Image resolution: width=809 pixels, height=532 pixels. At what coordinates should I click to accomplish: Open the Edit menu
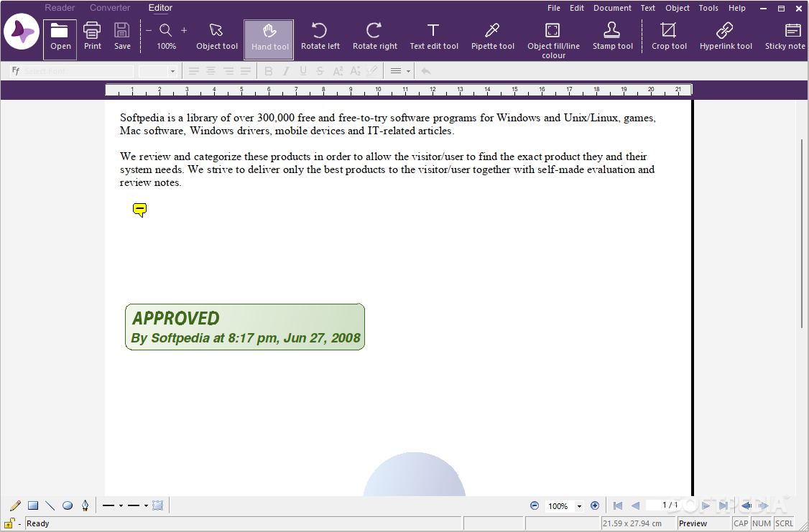[577, 8]
